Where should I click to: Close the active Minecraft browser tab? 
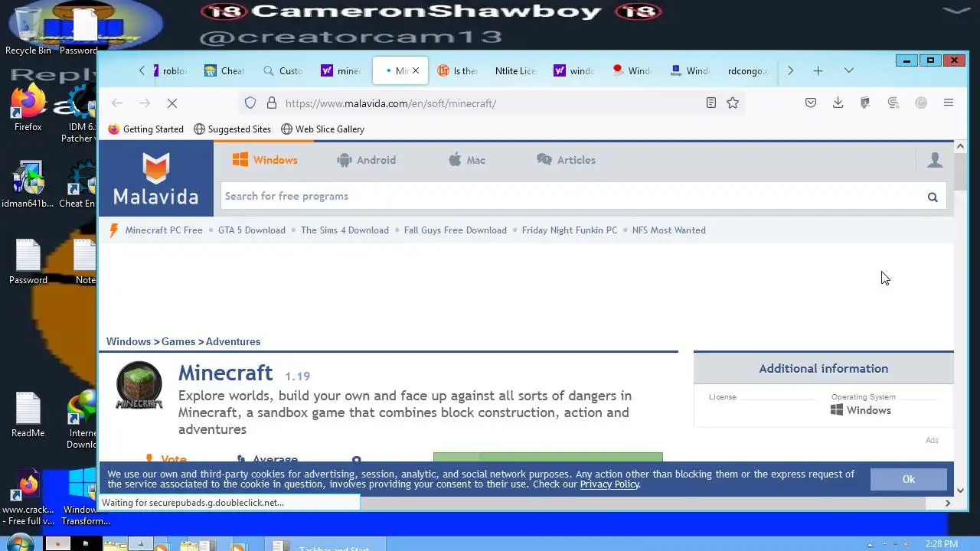click(416, 70)
